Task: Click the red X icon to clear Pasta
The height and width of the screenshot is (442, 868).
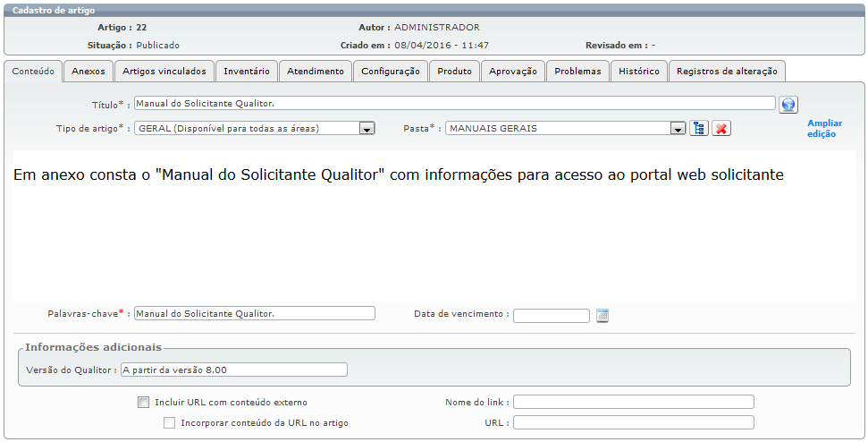Action: click(721, 129)
